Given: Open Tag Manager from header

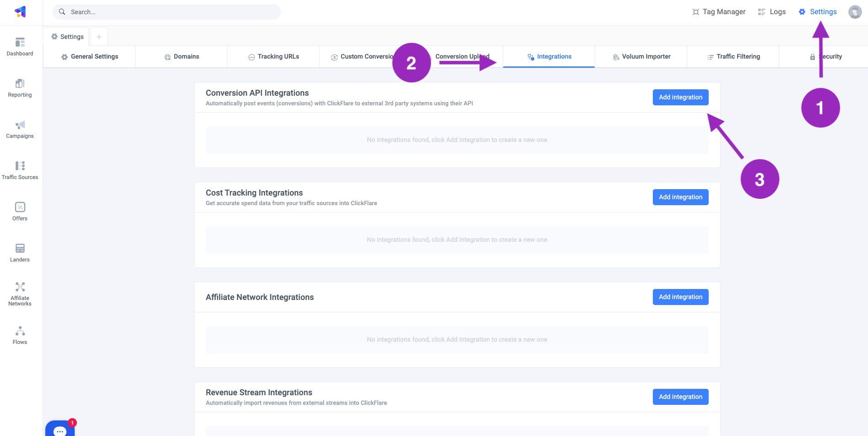Looking at the screenshot, I should tap(719, 12).
